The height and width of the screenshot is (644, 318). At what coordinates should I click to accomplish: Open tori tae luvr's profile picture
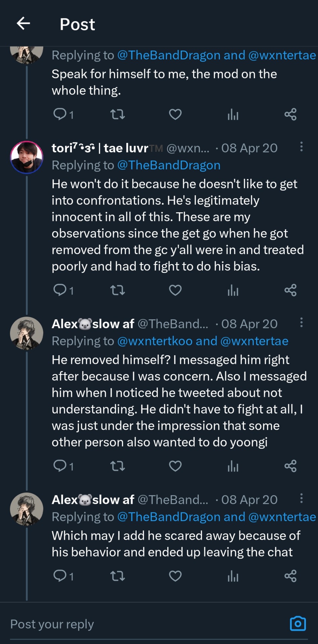pyautogui.click(x=27, y=157)
